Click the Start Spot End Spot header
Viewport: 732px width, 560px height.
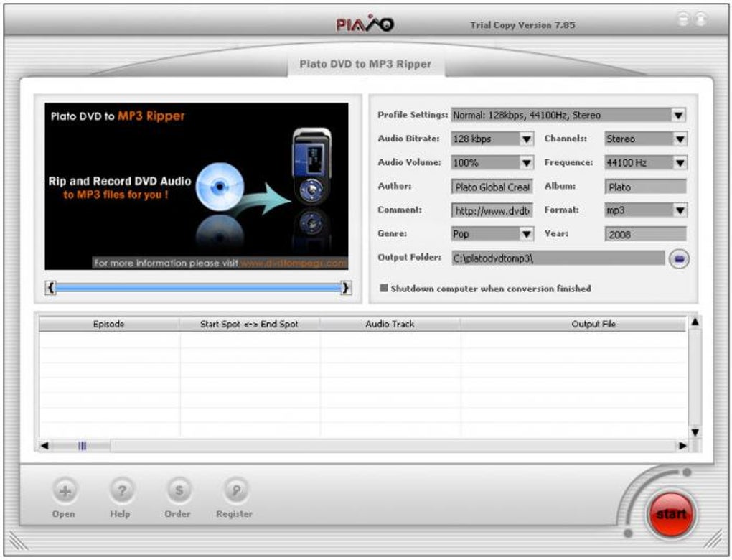[249, 324]
